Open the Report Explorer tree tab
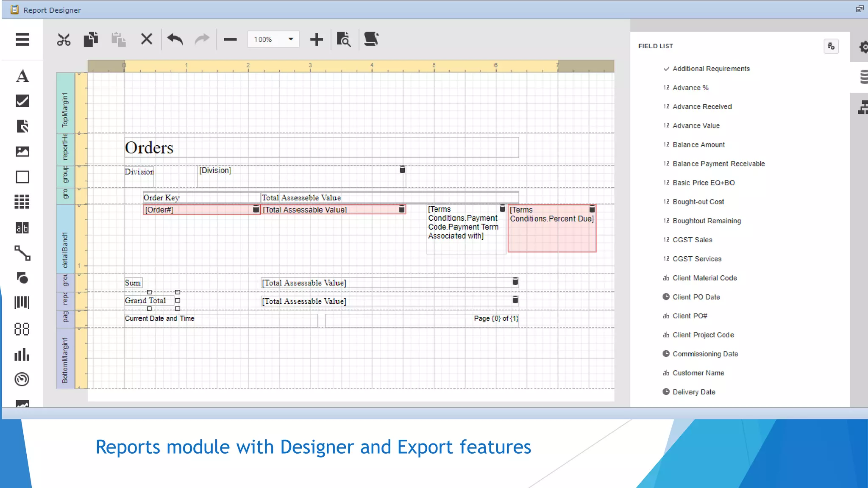 (x=862, y=108)
